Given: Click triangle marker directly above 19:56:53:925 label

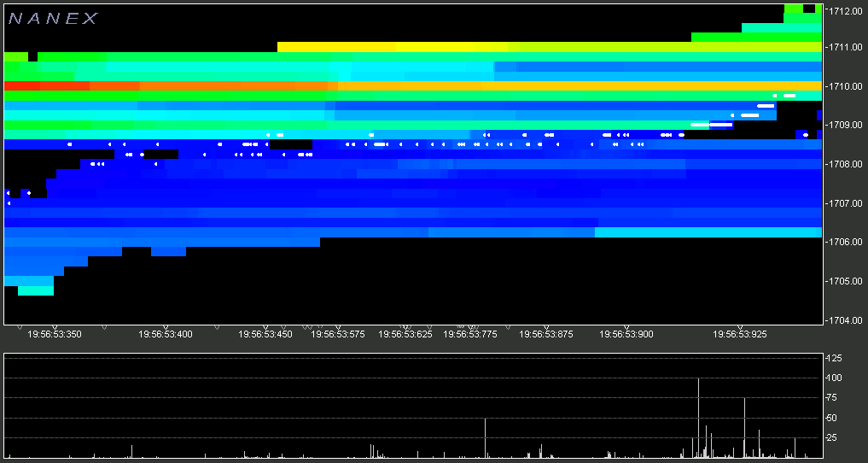Looking at the screenshot, I should tap(740, 327).
